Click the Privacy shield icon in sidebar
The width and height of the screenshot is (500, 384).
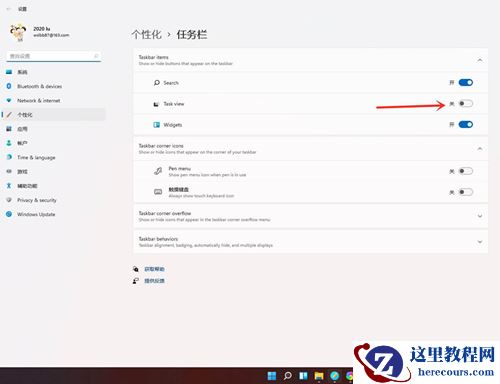pyautogui.click(x=9, y=200)
